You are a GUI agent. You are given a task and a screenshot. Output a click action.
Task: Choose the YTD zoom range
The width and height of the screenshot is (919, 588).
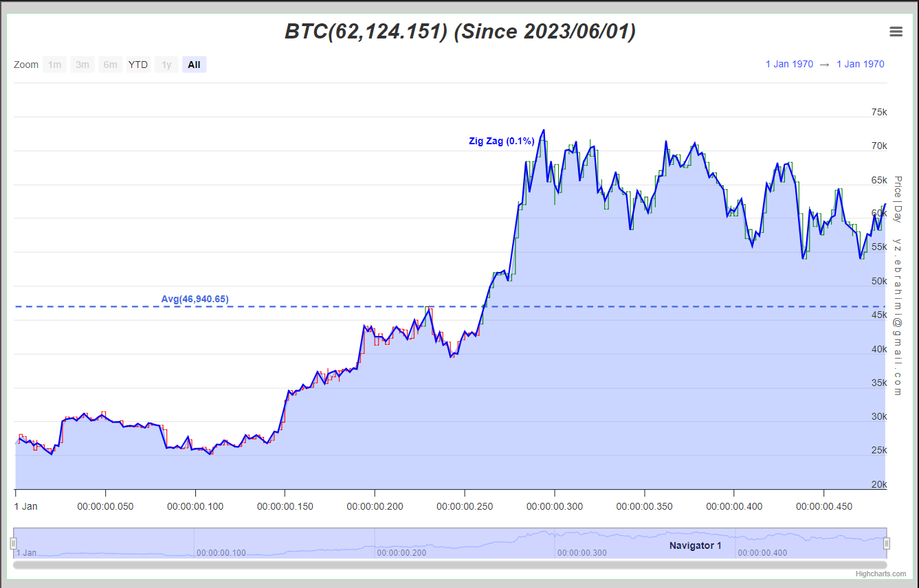coord(138,65)
